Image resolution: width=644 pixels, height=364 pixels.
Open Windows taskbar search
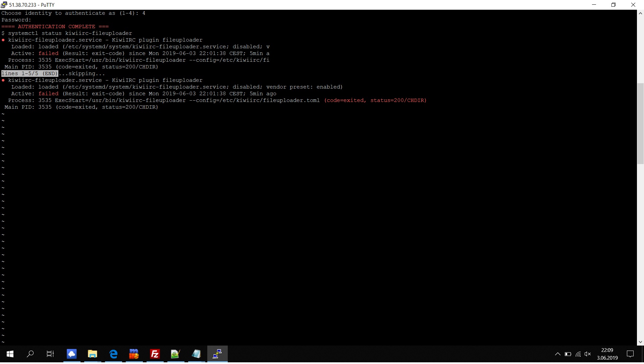coord(30,354)
